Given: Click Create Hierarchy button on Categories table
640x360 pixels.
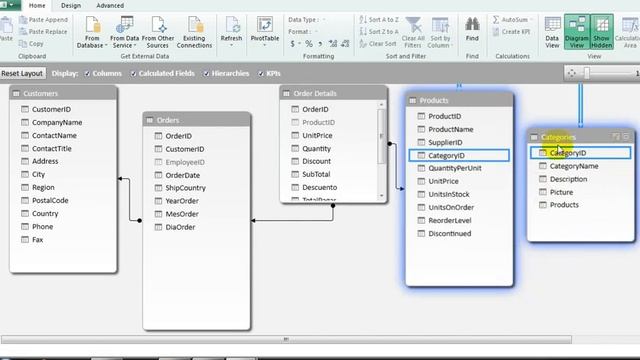Looking at the screenshot, I should (x=616, y=137).
